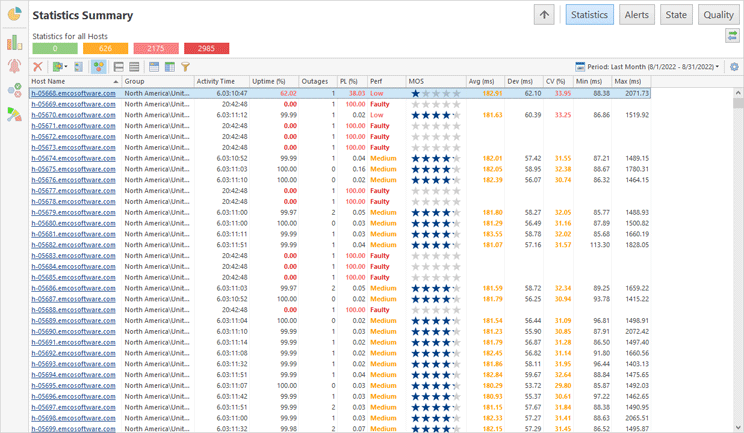This screenshot has height=433, width=744.
Task: Click the red X delete toolbar icon
Action: click(38, 67)
